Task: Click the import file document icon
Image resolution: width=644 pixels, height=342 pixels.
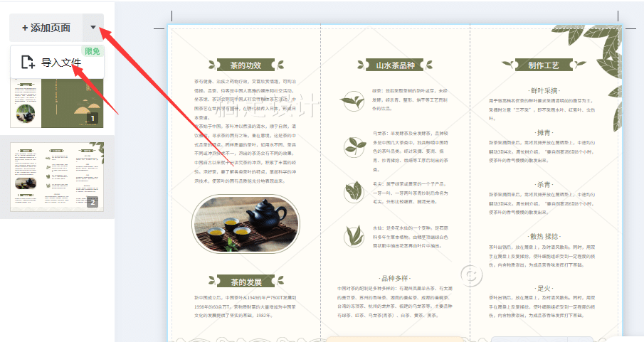Action: (x=28, y=62)
